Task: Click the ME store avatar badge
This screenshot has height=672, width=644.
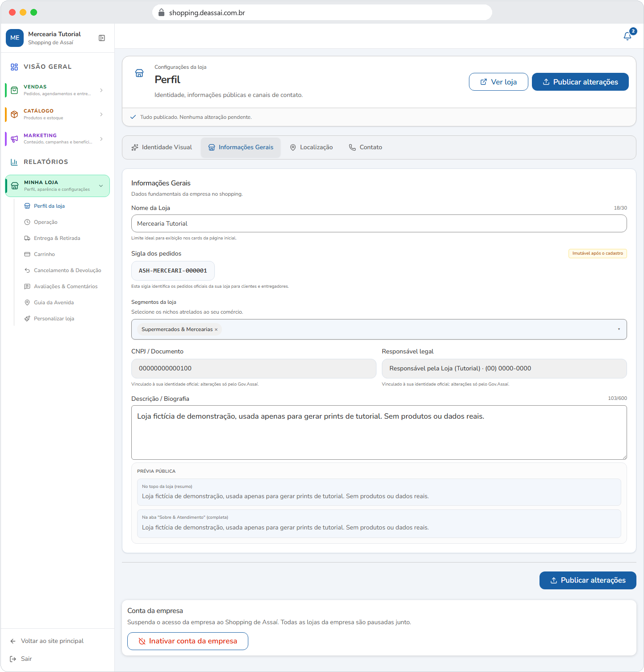Action: click(15, 38)
